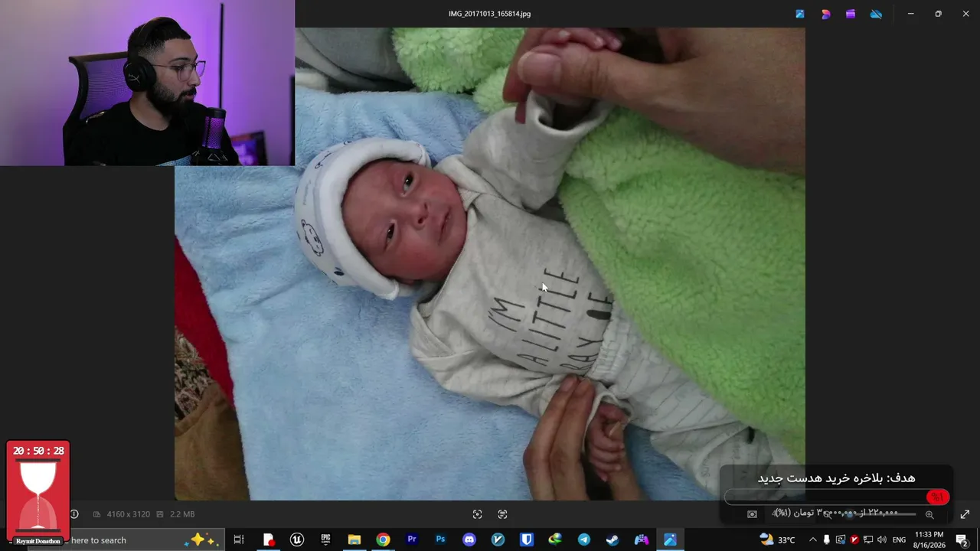
Task: Click the zoom in magnifier icon
Action: click(929, 514)
